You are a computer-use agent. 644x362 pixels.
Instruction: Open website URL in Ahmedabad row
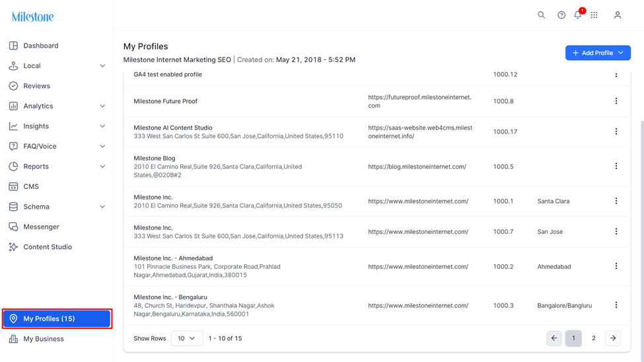(x=418, y=267)
